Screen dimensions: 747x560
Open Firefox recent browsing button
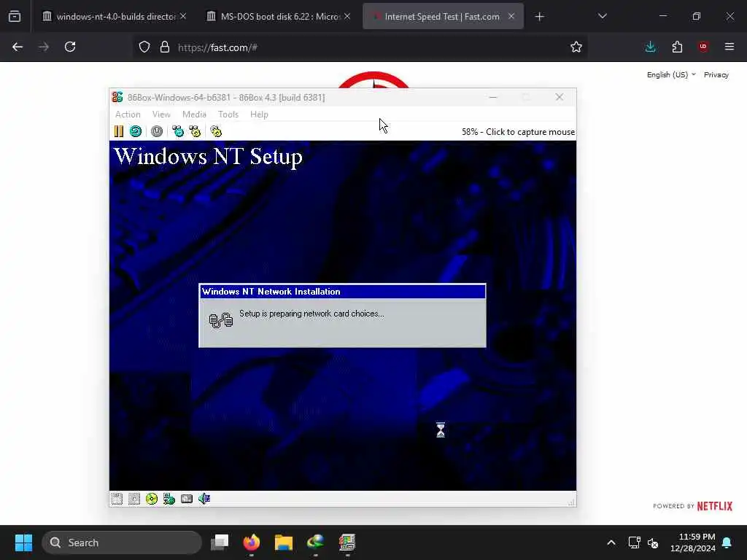[x=15, y=16]
